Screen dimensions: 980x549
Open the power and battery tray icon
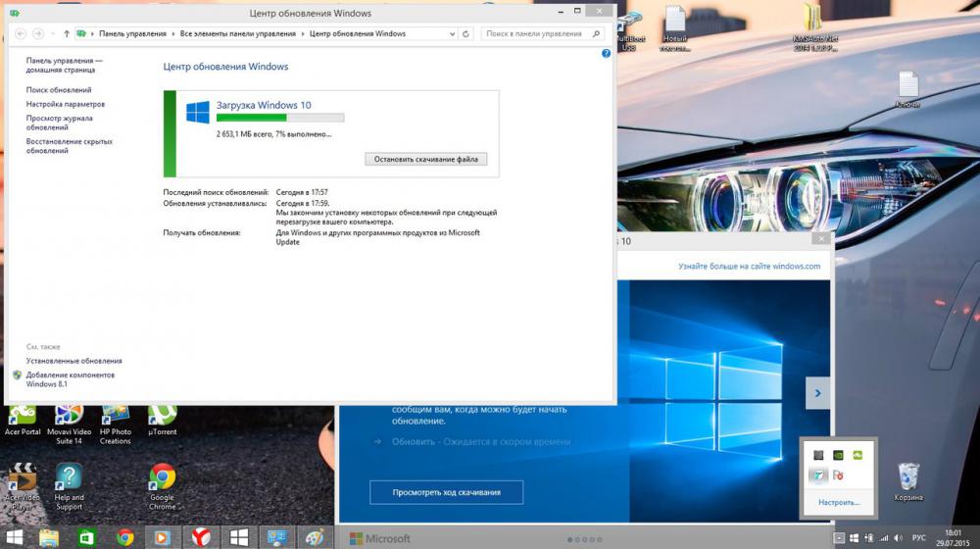pos(868,538)
